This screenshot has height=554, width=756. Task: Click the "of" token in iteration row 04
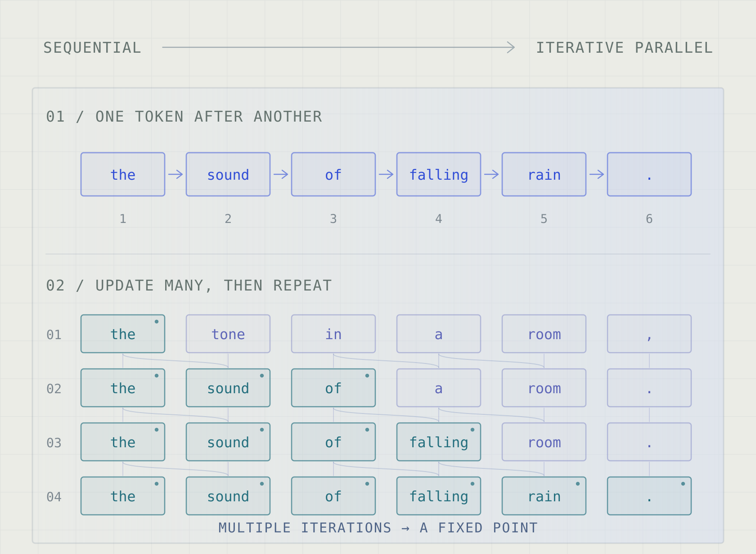point(333,496)
